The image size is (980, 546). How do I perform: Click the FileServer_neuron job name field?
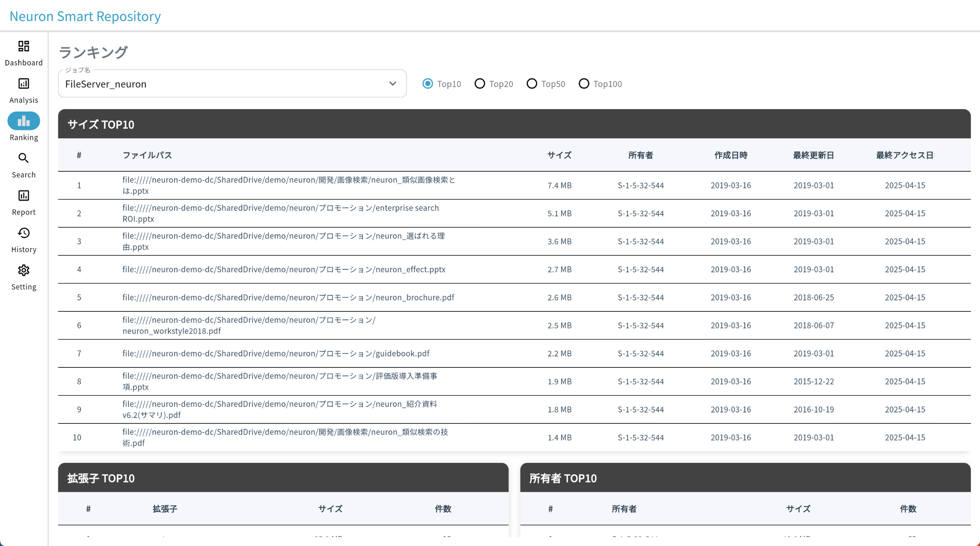point(232,84)
